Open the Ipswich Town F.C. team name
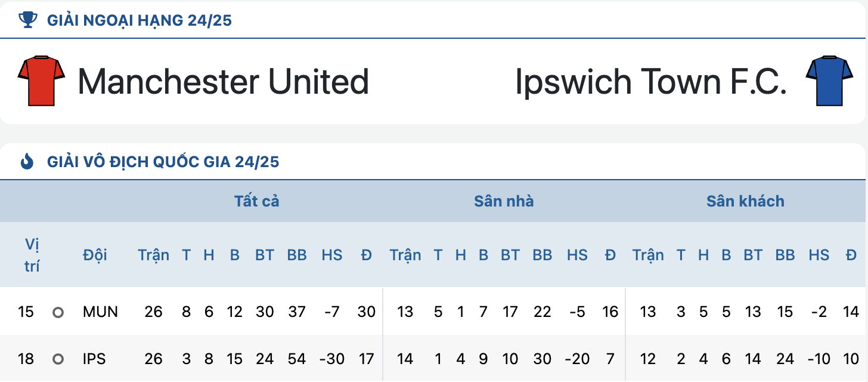Screen dimensions: 868x382 click(x=651, y=82)
